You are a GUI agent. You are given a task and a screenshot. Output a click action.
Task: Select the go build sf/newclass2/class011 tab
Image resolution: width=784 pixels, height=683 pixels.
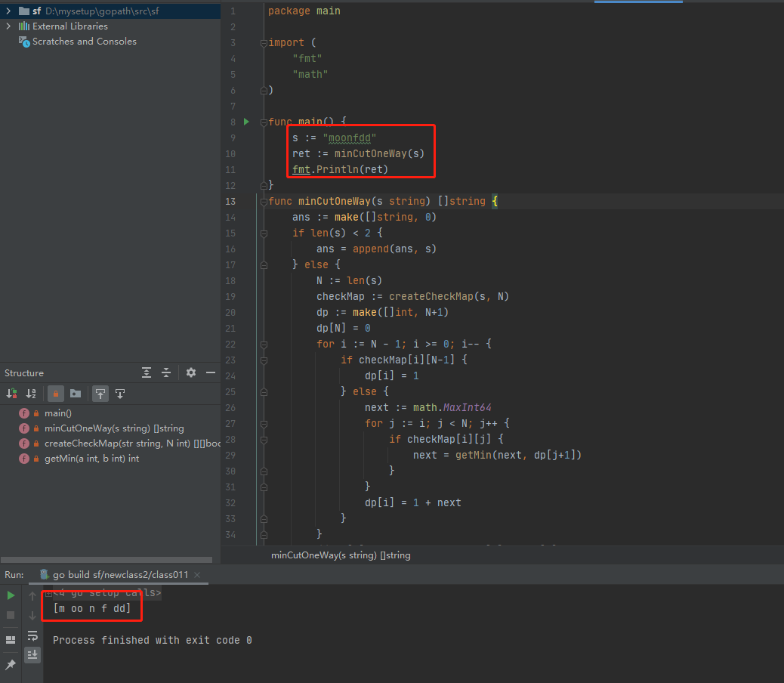pyautogui.click(x=120, y=574)
